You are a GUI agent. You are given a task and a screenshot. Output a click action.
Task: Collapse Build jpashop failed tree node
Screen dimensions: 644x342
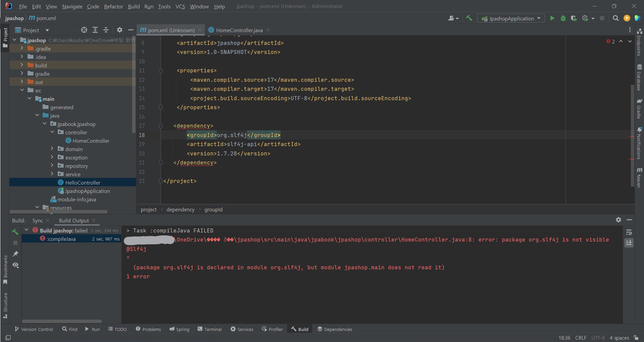[26, 230]
